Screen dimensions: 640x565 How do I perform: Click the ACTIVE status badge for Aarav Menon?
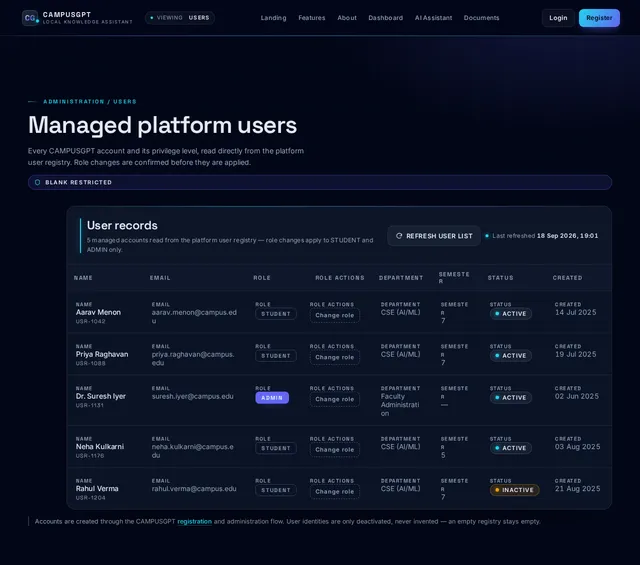point(511,314)
